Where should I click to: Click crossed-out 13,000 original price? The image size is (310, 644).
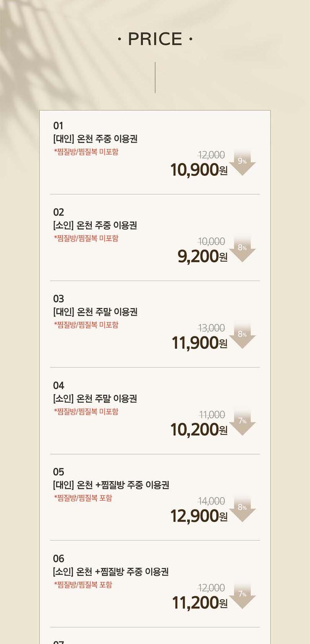tap(211, 328)
